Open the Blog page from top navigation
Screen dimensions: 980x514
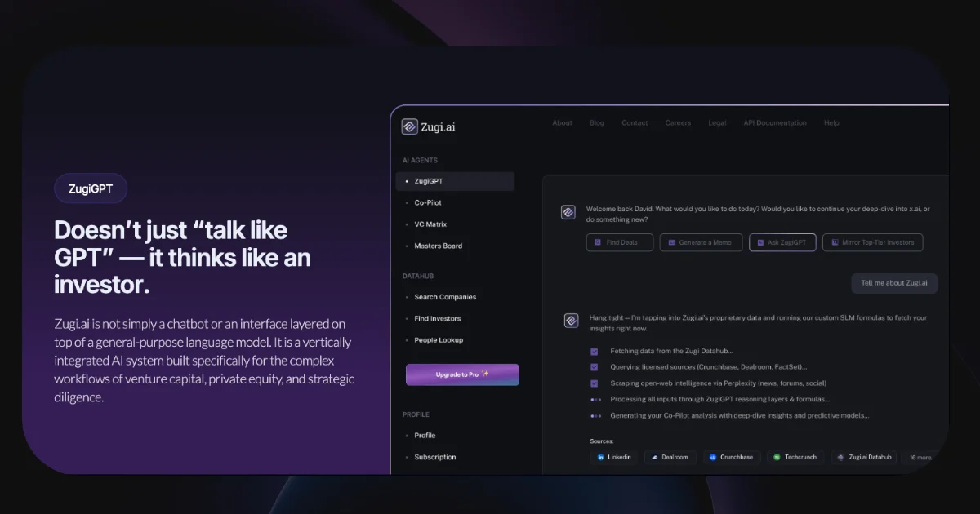tap(597, 123)
